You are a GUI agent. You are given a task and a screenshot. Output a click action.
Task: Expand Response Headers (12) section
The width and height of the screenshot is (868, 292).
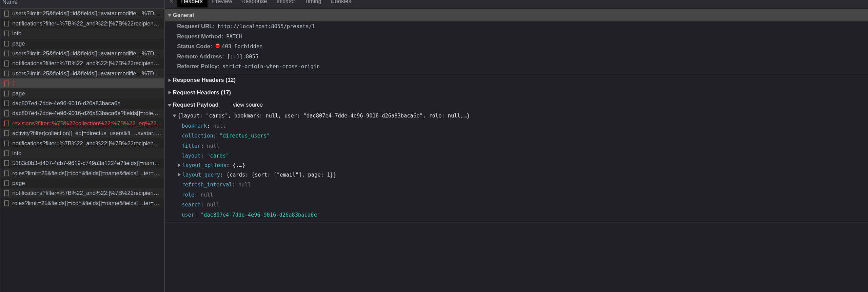[170, 80]
